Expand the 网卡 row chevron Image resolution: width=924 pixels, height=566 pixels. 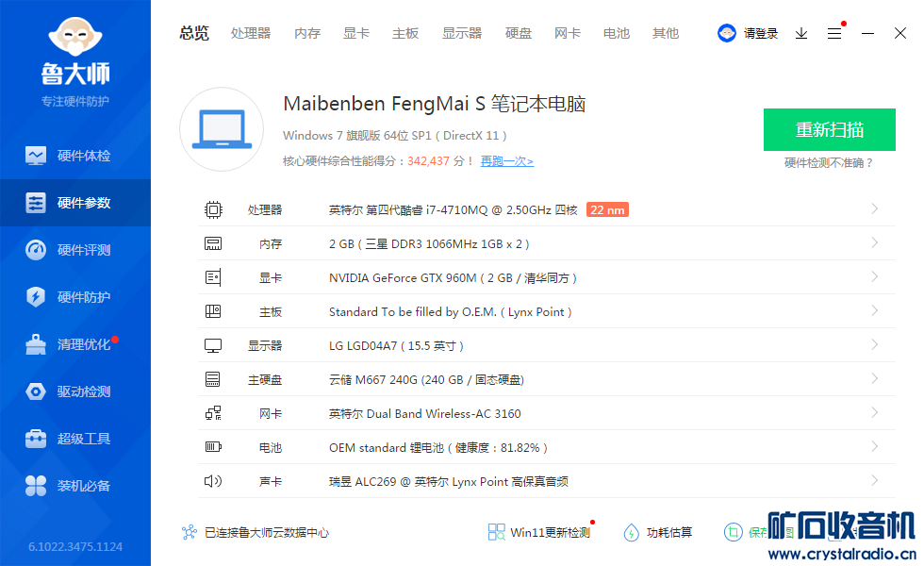pyautogui.click(x=875, y=412)
